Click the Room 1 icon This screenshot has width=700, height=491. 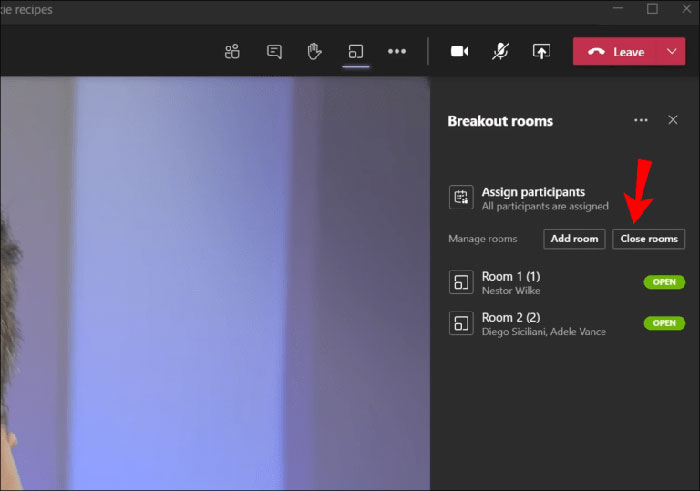[461, 283]
